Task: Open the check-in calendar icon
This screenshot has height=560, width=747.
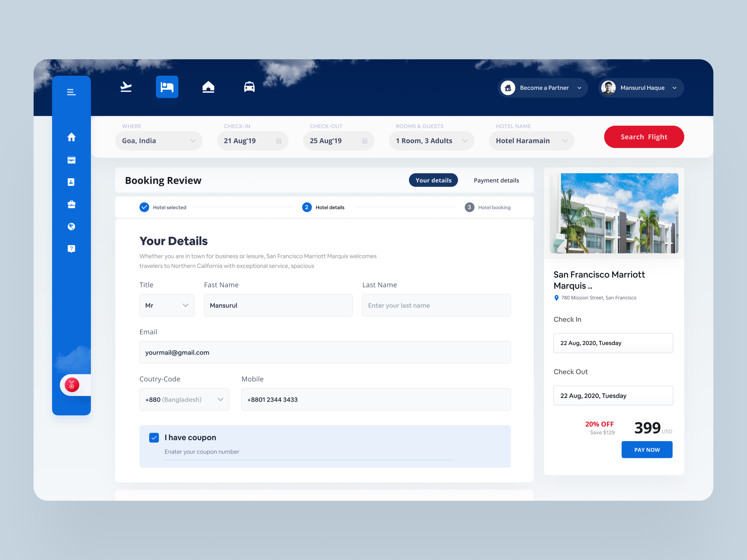Action: click(279, 141)
